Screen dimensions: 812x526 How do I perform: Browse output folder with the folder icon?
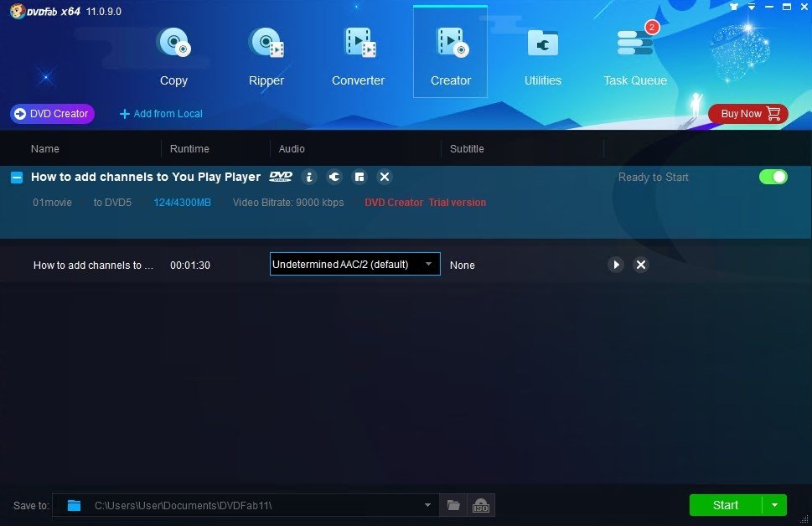click(453, 505)
